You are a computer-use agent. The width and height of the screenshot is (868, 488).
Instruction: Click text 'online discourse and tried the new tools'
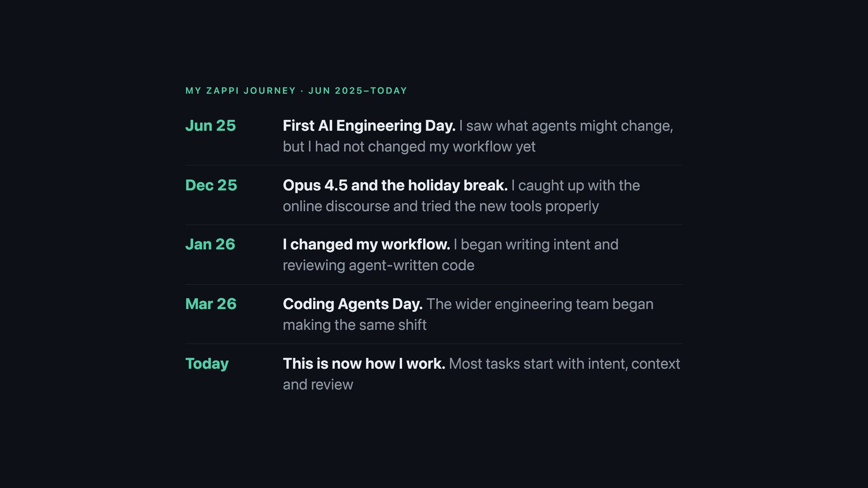click(x=412, y=206)
